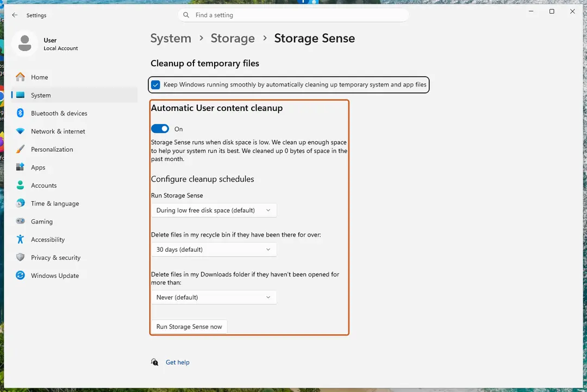The width and height of the screenshot is (587, 392).
Task: Click the Time & language globe icon
Action: point(20,203)
